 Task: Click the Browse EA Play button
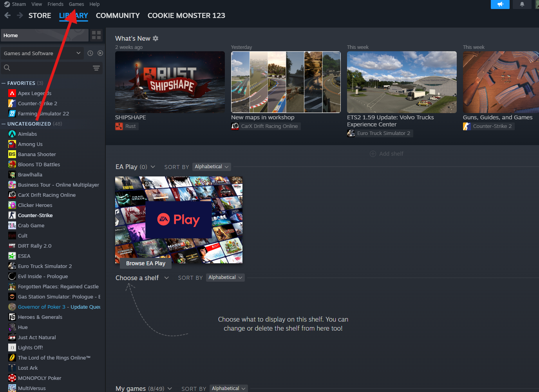[x=145, y=263]
